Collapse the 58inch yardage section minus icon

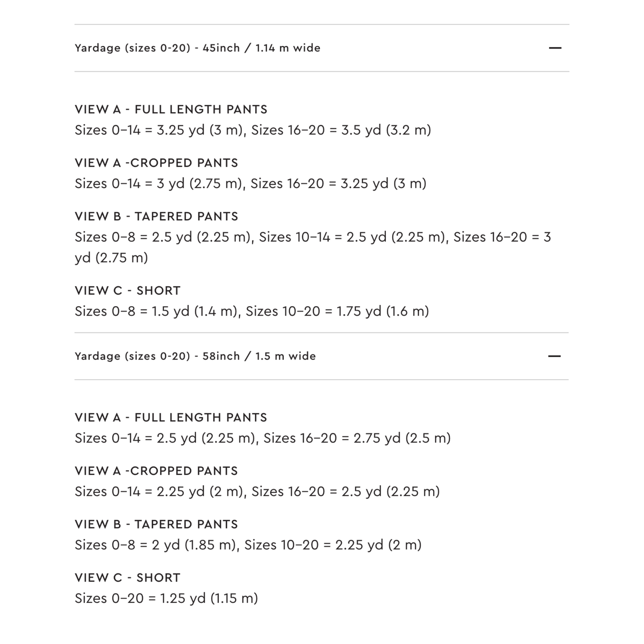(x=554, y=356)
